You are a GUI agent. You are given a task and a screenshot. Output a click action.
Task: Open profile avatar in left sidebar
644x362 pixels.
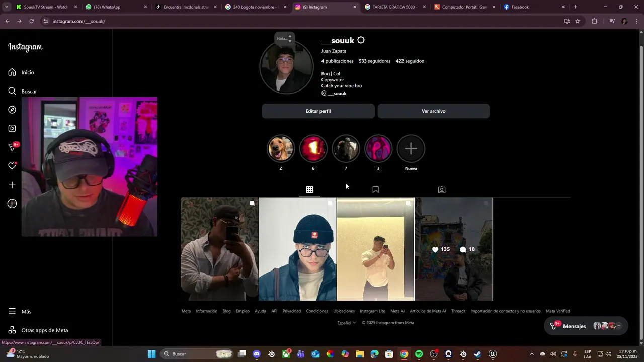click(x=12, y=204)
